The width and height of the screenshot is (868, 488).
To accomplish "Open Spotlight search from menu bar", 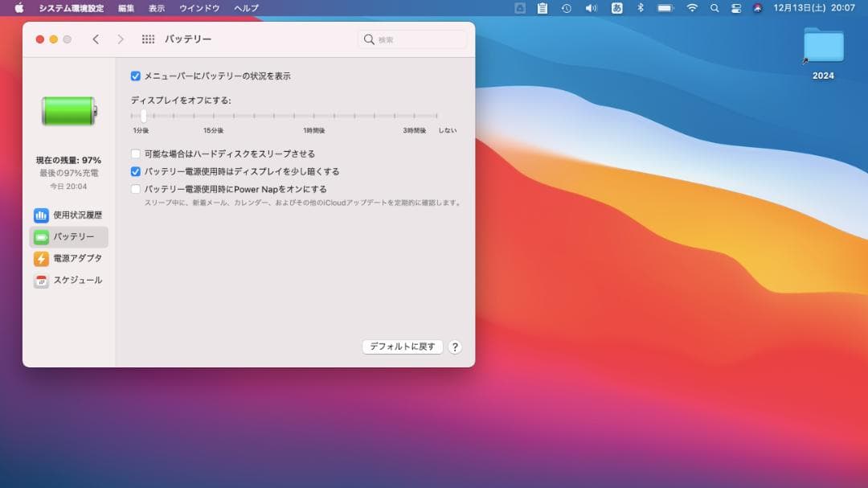I will (714, 9).
